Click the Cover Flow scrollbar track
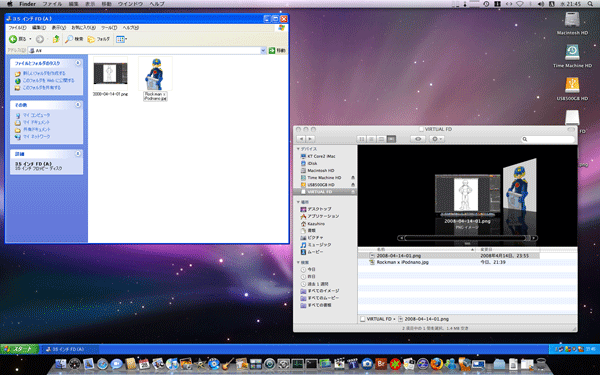This screenshot has width=600, height=375. [x=467, y=238]
